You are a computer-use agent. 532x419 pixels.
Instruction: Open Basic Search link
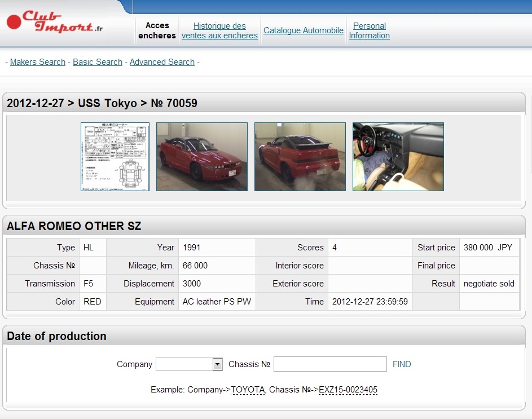click(98, 62)
